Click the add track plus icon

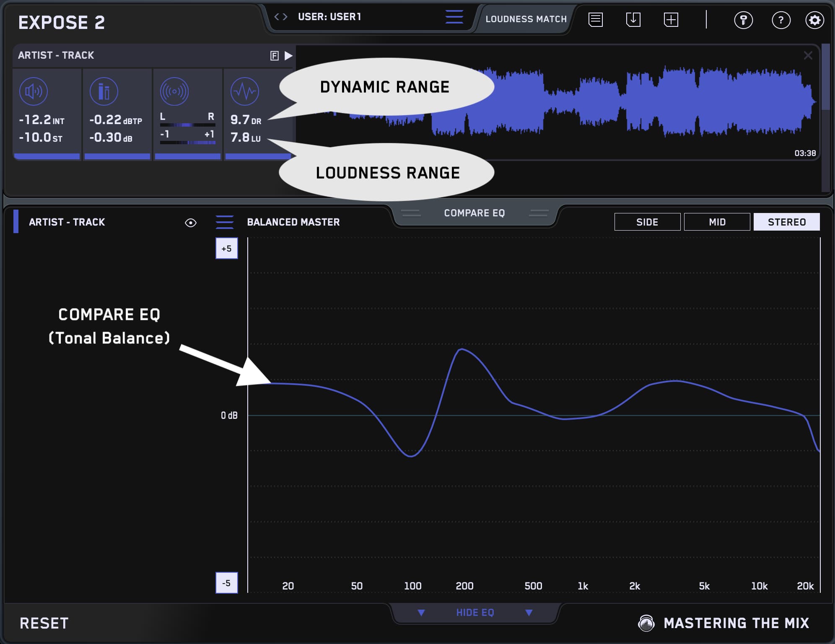coord(671,20)
